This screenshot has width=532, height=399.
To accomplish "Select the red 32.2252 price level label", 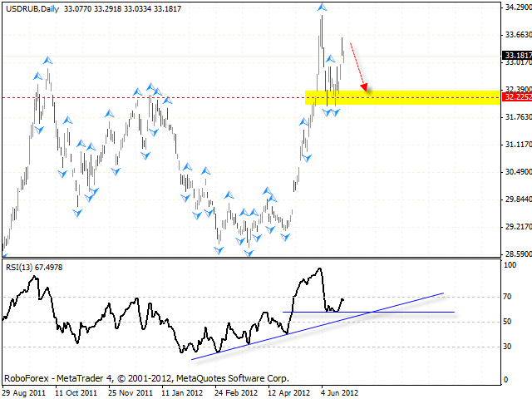I will coord(516,97).
